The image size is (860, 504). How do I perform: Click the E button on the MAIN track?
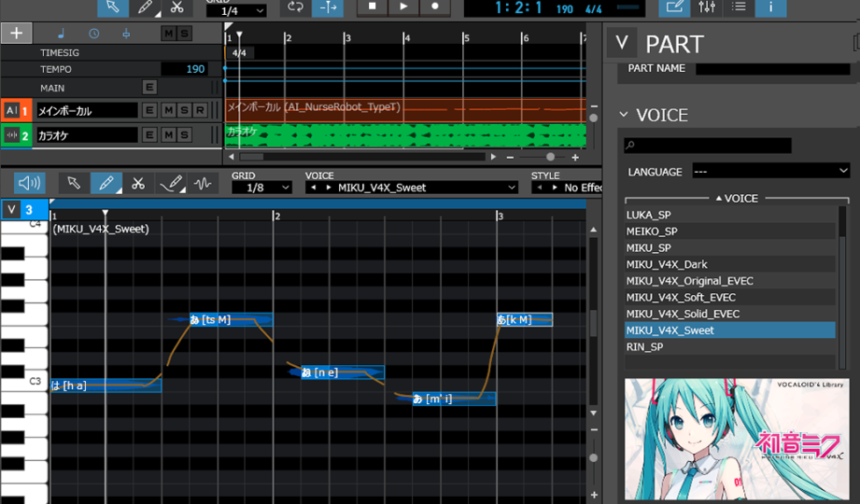tap(149, 88)
